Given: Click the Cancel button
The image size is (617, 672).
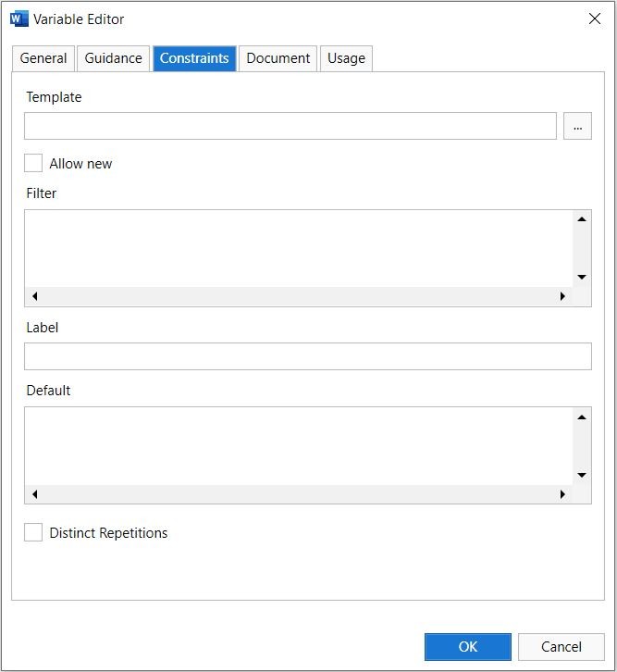Looking at the screenshot, I should coord(561,646).
